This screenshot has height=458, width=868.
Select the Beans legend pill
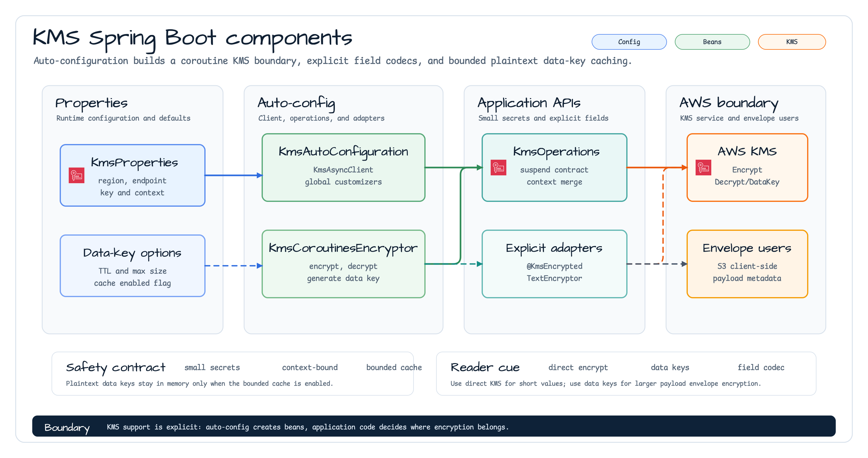712,42
